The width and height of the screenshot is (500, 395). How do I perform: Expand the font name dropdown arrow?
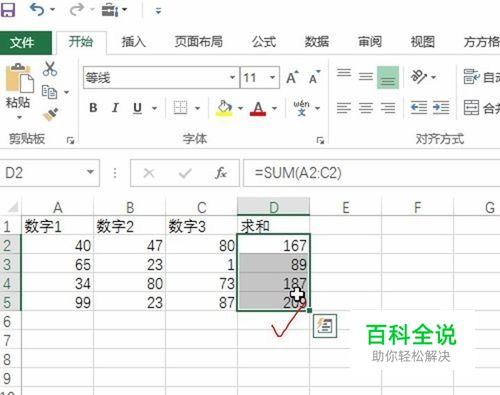pyautogui.click(x=233, y=78)
